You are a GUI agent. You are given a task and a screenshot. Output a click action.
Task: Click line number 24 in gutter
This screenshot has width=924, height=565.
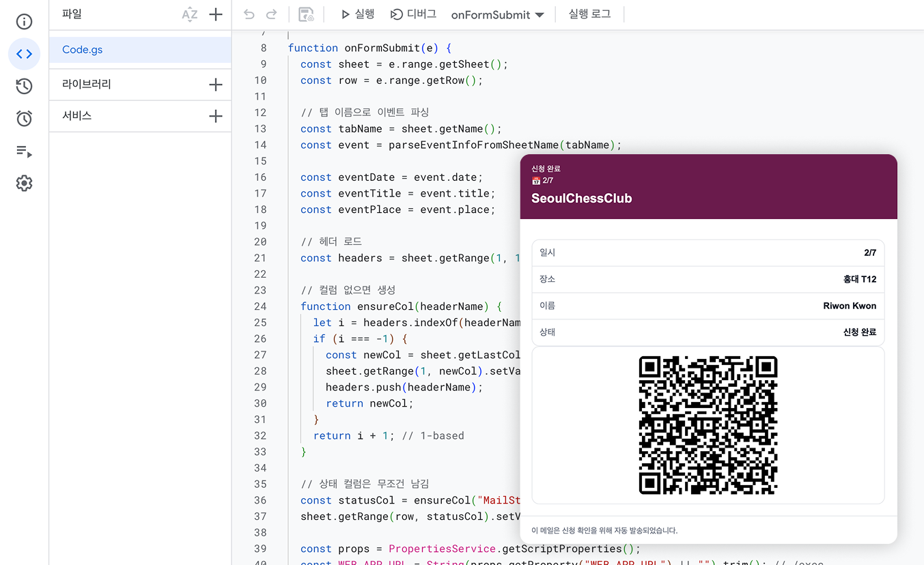260,306
